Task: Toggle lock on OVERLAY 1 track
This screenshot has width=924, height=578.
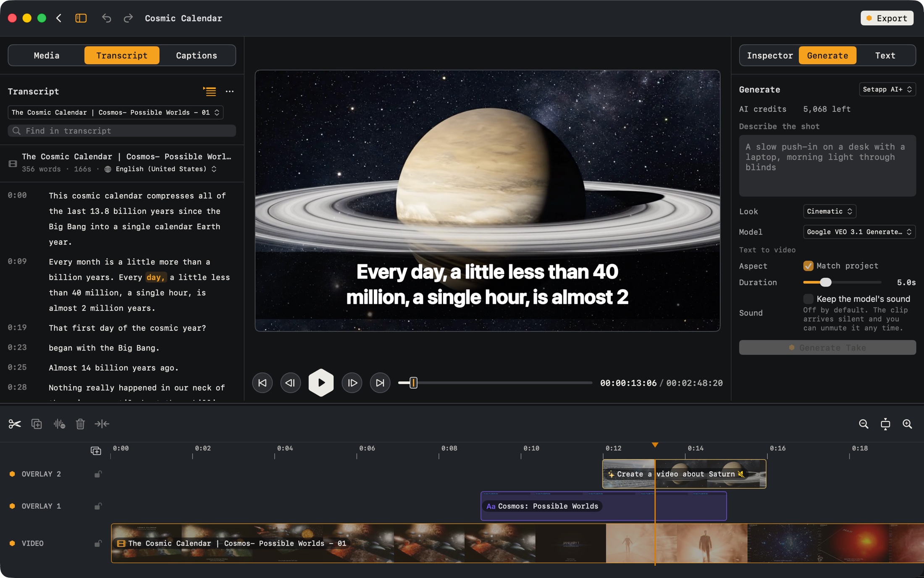Action: pyautogui.click(x=98, y=506)
